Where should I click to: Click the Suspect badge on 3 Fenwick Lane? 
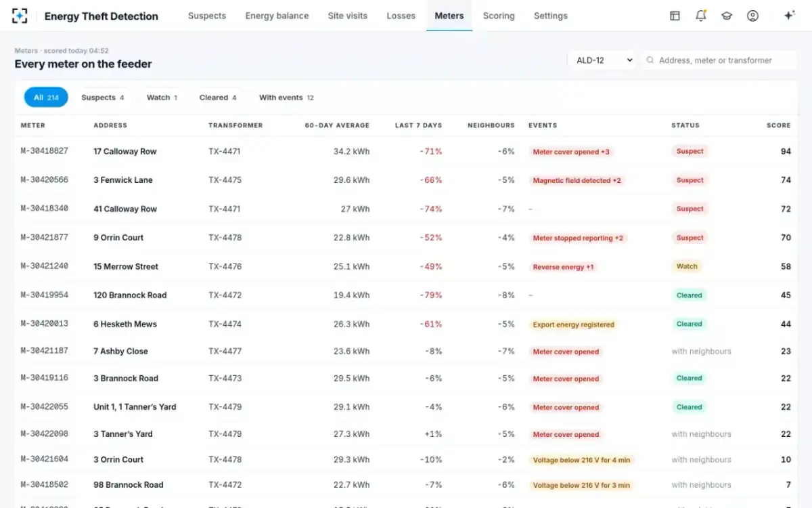pyautogui.click(x=690, y=181)
